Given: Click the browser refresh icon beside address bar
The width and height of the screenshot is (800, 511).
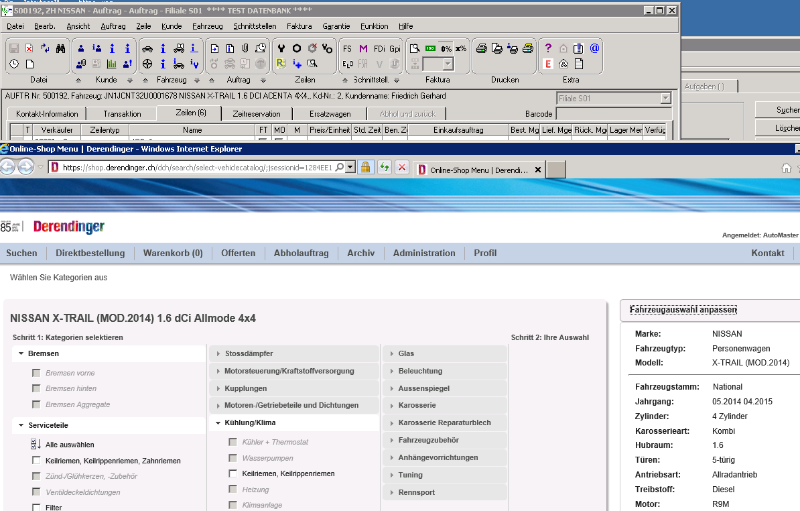Looking at the screenshot, I should (x=384, y=167).
